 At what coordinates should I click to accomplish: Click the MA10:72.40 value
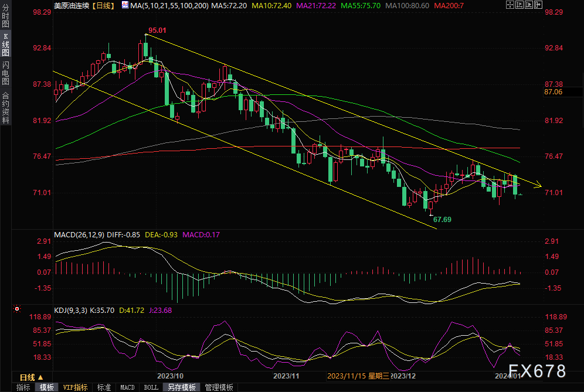pyautogui.click(x=271, y=6)
